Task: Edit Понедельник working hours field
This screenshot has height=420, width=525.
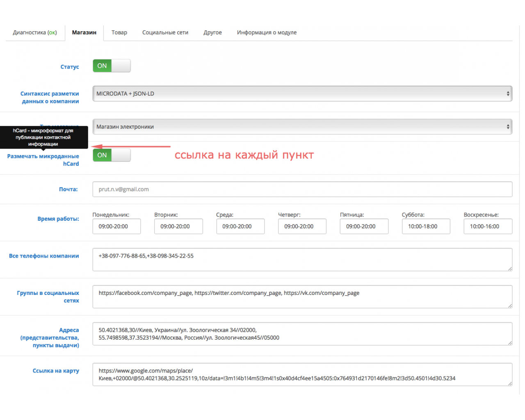Action: tap(116, 226)
